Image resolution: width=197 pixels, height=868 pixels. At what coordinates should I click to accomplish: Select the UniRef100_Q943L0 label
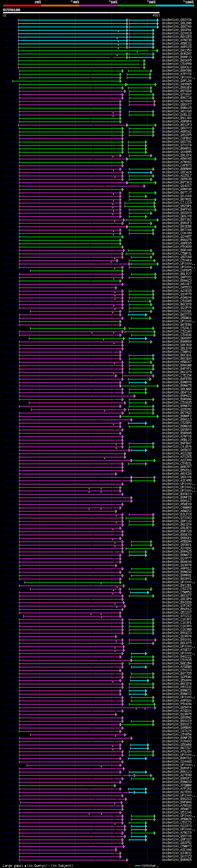[x=177, y=67]
